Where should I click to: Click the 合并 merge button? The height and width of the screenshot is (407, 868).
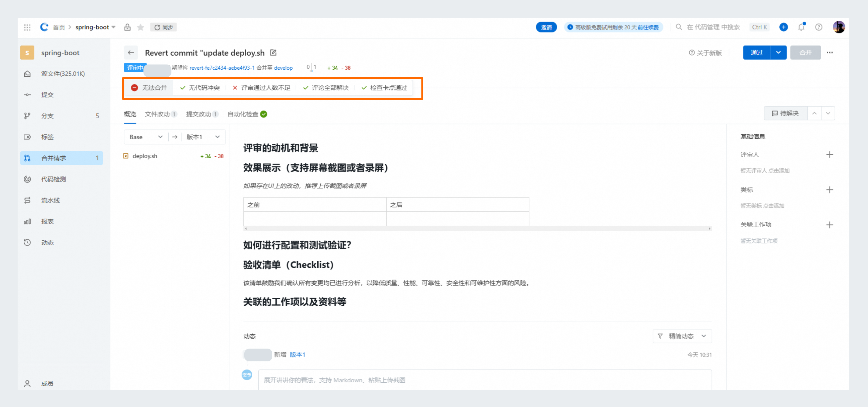[805, 53]
